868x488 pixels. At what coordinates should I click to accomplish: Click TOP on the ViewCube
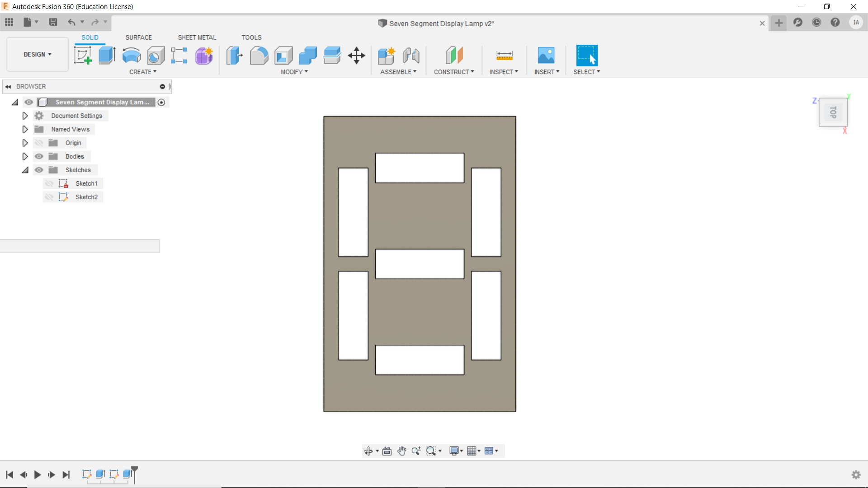click(x=834, y=113)
